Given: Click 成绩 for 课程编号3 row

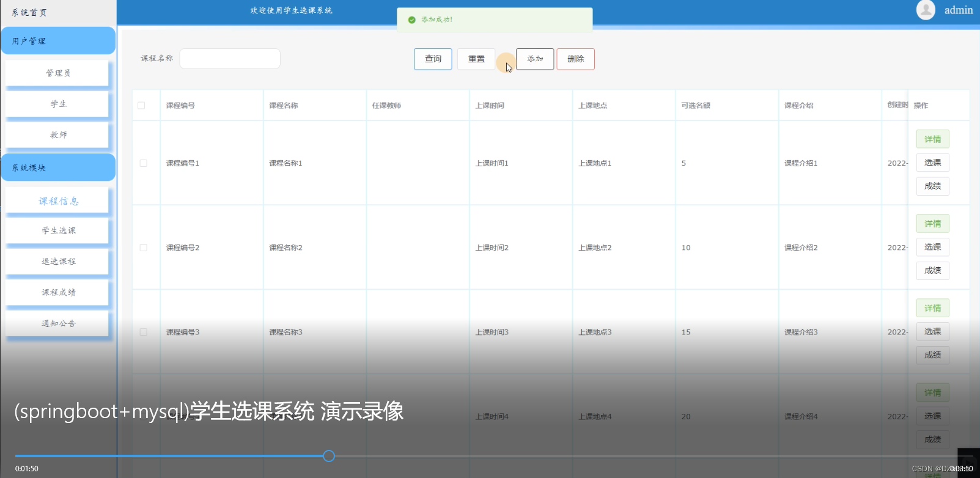Looking at the screenshot, I should 932,355.
